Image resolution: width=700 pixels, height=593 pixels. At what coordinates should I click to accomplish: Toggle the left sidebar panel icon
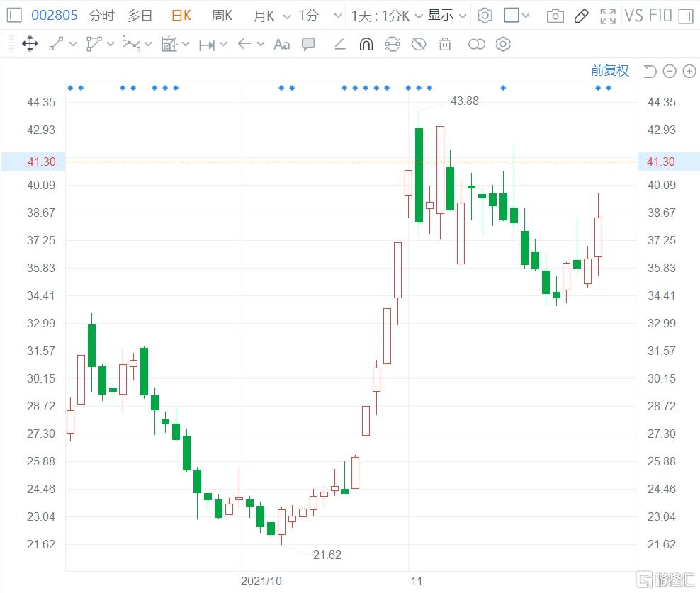point(14,16)
